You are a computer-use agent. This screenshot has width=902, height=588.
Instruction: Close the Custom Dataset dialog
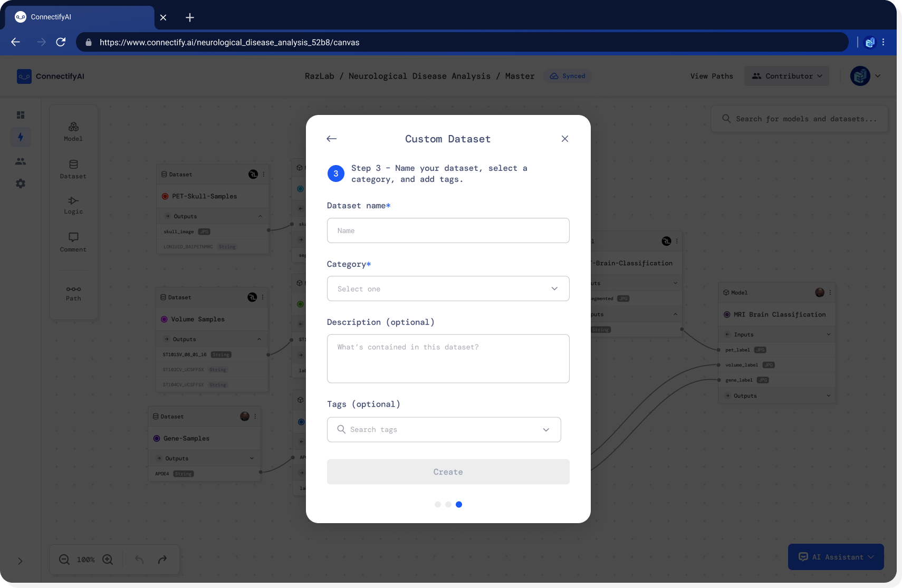coord(565,139)
